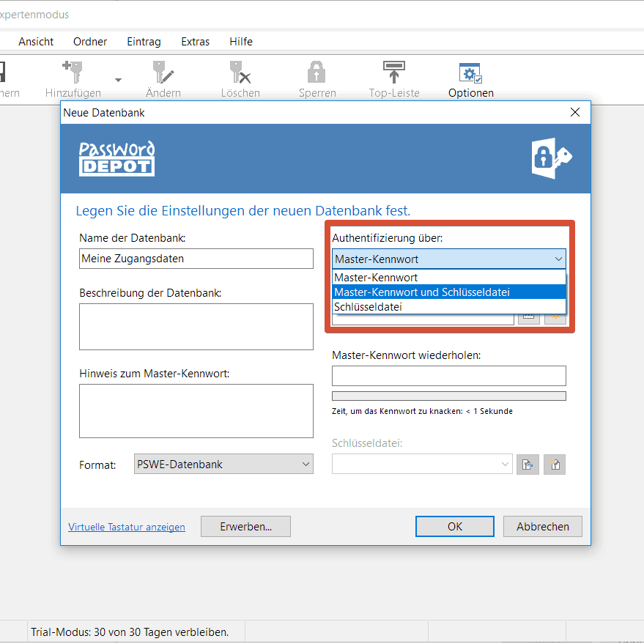Image resolution: width=644 pixels, height=644 pixels.
Task: Click the Abbrechen button
Action: [x=543, y=527]
